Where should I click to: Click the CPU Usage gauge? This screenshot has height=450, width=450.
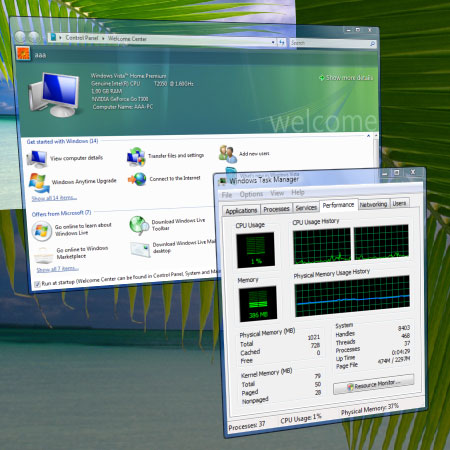(x=256, y=250)
